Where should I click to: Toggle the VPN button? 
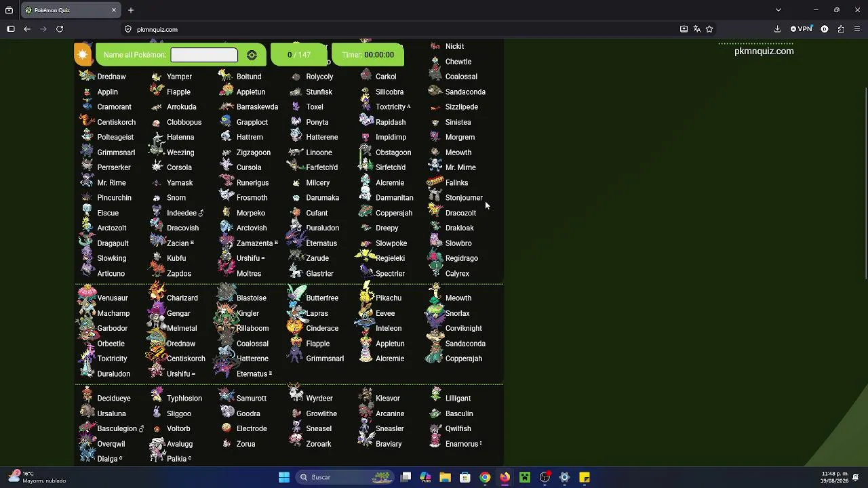[802, 29]
